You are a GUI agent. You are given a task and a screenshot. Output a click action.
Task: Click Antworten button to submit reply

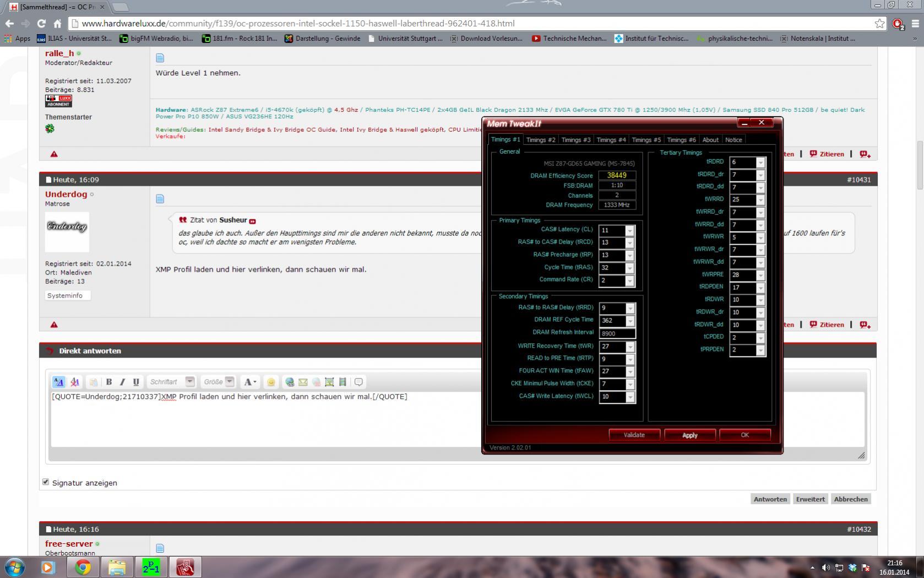pyautogui.click(x=770, y=499)
